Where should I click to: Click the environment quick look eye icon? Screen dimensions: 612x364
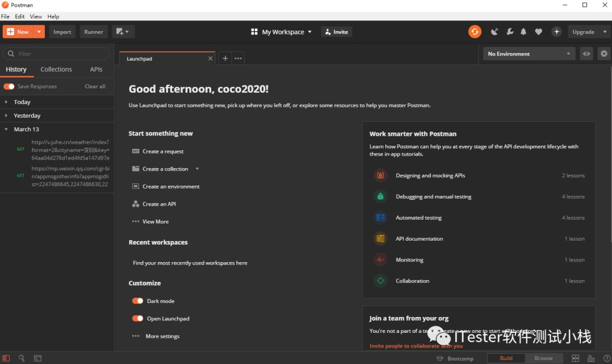[x=586, y=54]
